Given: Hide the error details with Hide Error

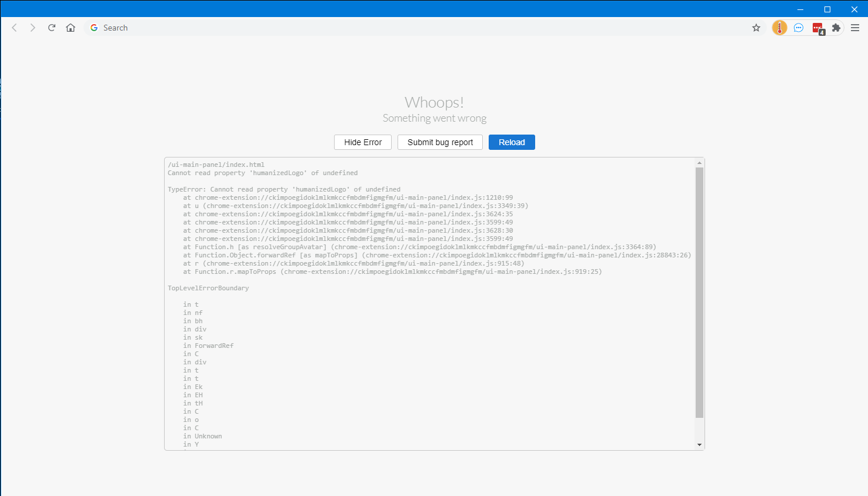Looking at the screenshot, I should pos(363,142).
